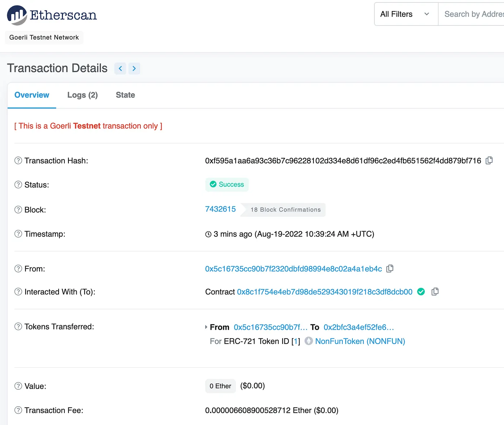Viewport: 504px width, 425px height.
Task: Switch to the Logs (2) tab
Action: coord(82,95)
